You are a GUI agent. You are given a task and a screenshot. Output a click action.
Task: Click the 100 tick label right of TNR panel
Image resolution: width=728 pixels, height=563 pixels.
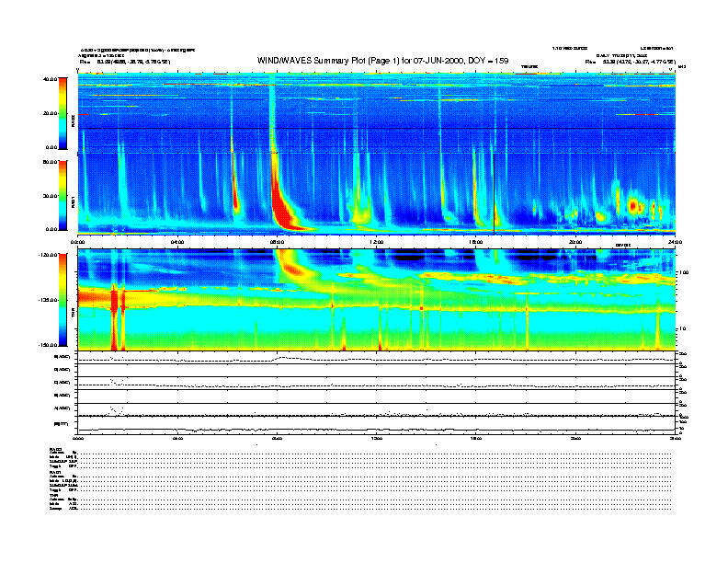(684, 272)
